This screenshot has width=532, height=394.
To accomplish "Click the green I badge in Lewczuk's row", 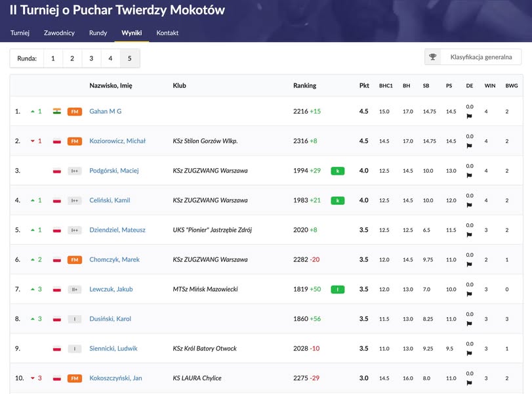I will (x=338, y=290).
